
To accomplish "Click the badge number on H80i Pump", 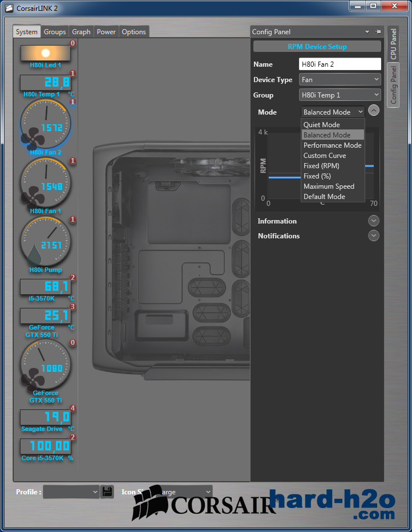I will pyautogui.click(x=72, y=220).
